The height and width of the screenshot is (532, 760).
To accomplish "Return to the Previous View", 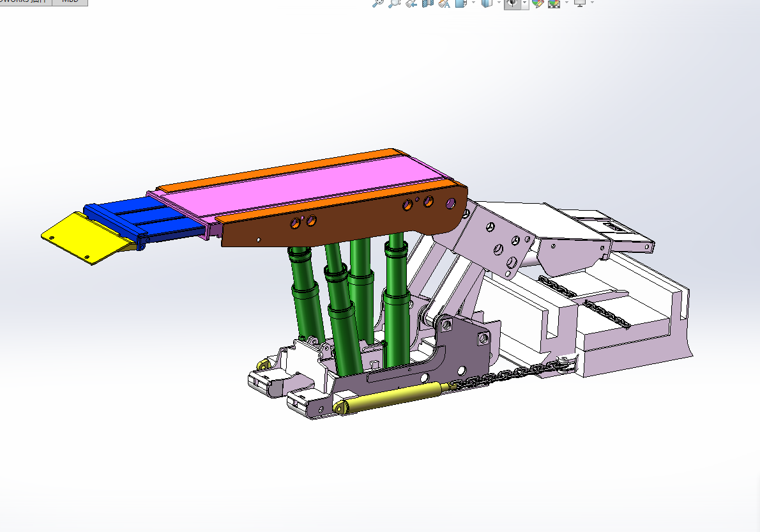I will coord(411,3).
